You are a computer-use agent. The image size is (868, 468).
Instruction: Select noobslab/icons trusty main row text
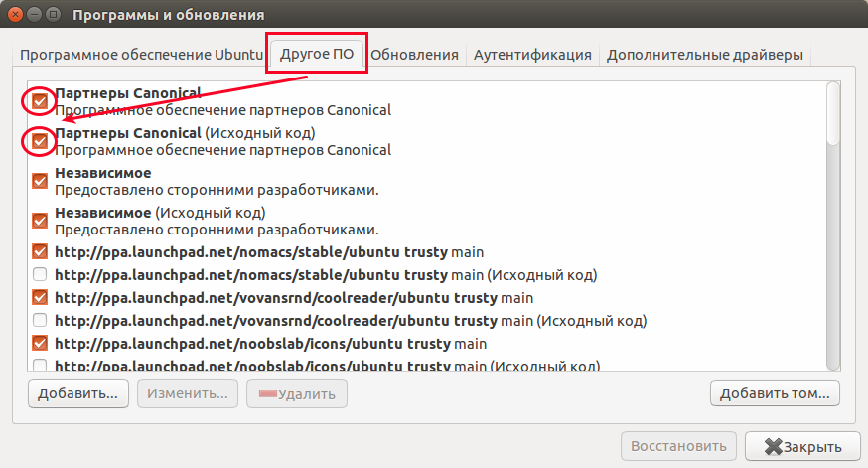[271, 344]
